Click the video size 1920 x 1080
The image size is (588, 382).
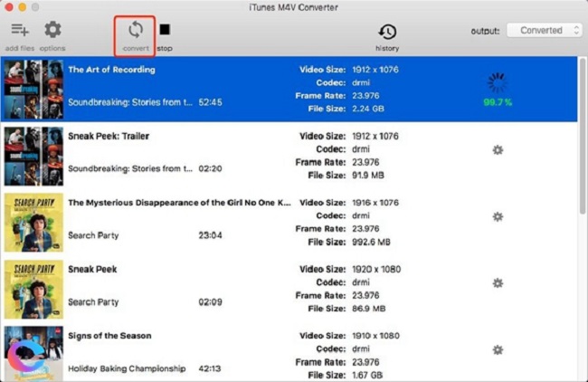point(376,269)
